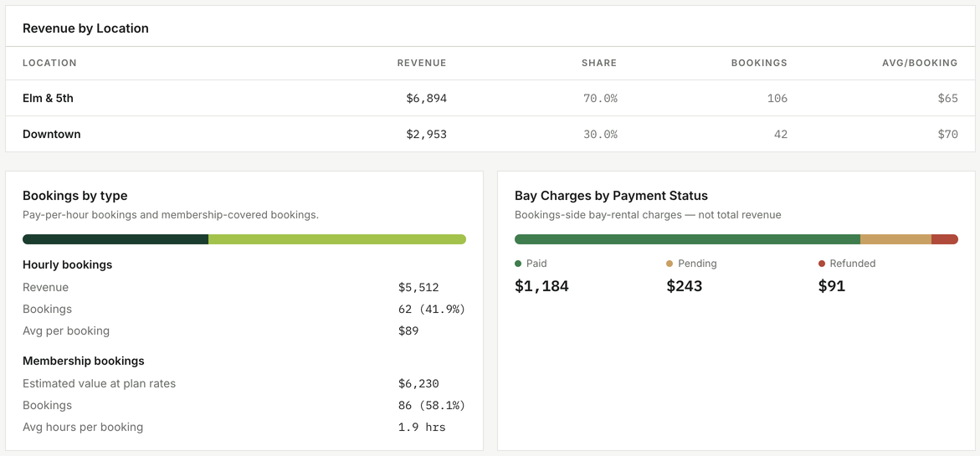The width and height of the screenshot is (980, 456).
Task: Click the Bookings by type heading
Action: click(x=75, y=196)
